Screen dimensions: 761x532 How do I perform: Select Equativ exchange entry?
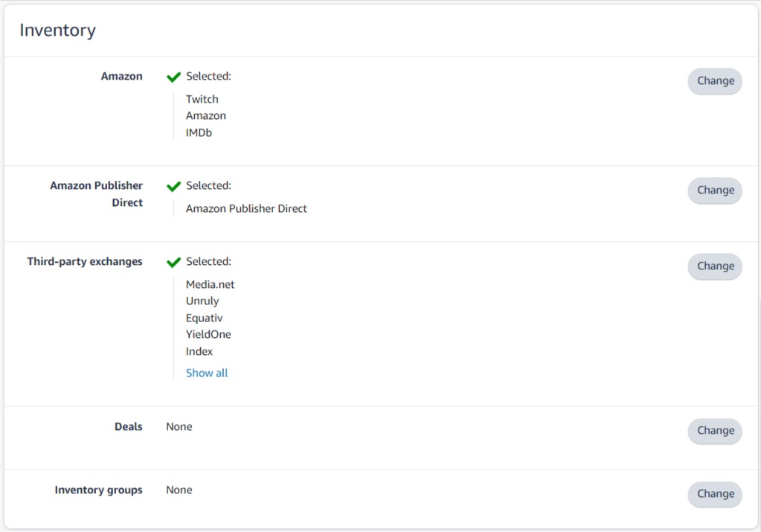tap(205, 318)
